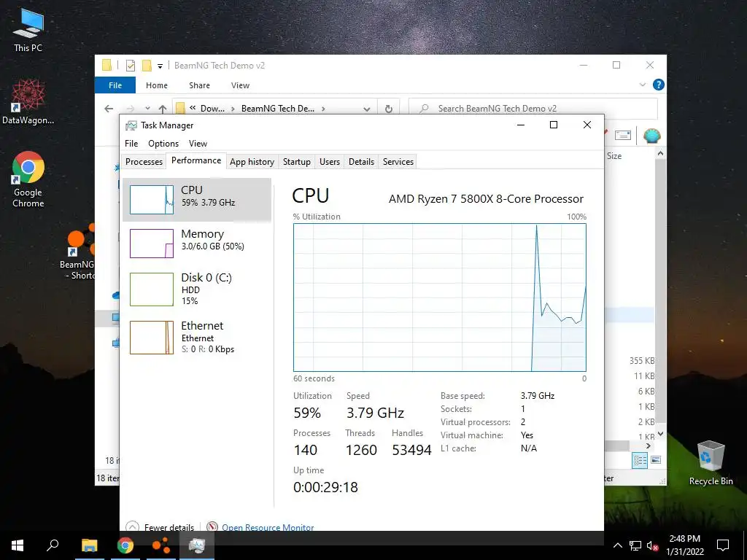The image size is (747, 560).
Task: Open the Home ribbon tab
Action: click(x=157, y=85)
